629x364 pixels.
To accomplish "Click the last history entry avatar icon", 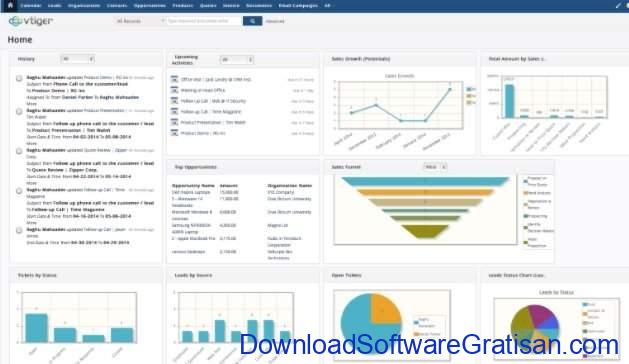I will coord(19,230).
